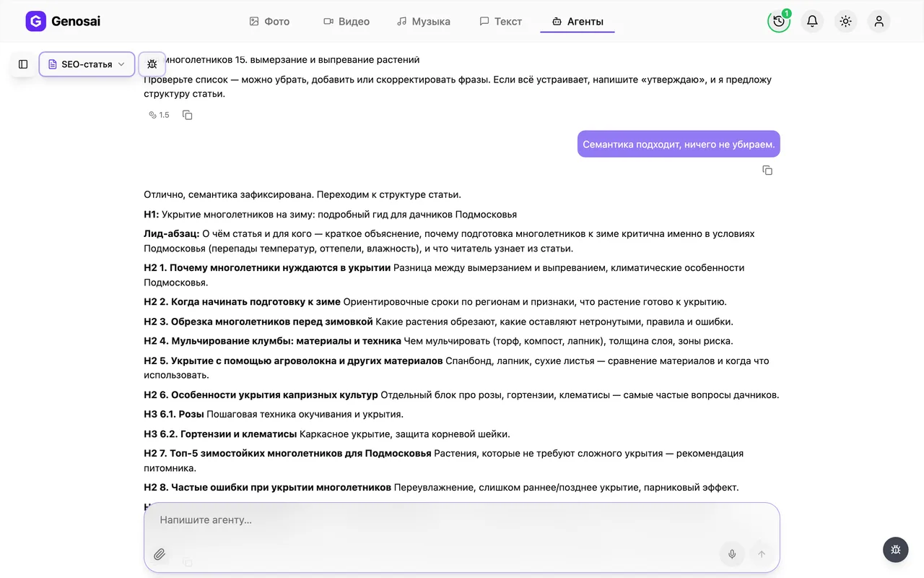Select the Агенты tab
924x578 pixels.
point(577,22)
